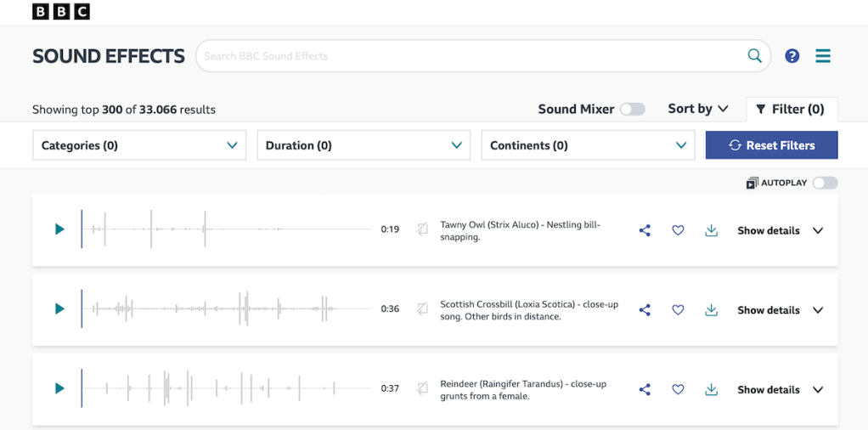Play the Reindeer grunts sound

[59, 388]
